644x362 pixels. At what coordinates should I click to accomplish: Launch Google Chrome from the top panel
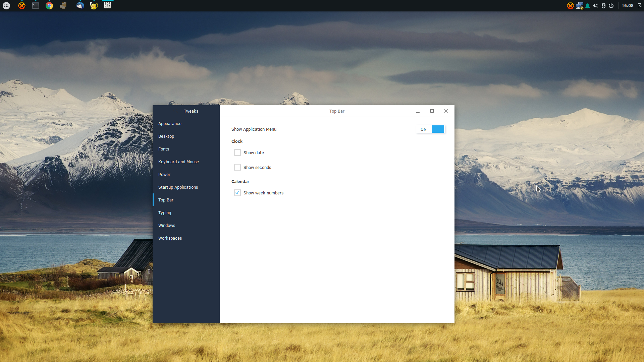(49, 6)
